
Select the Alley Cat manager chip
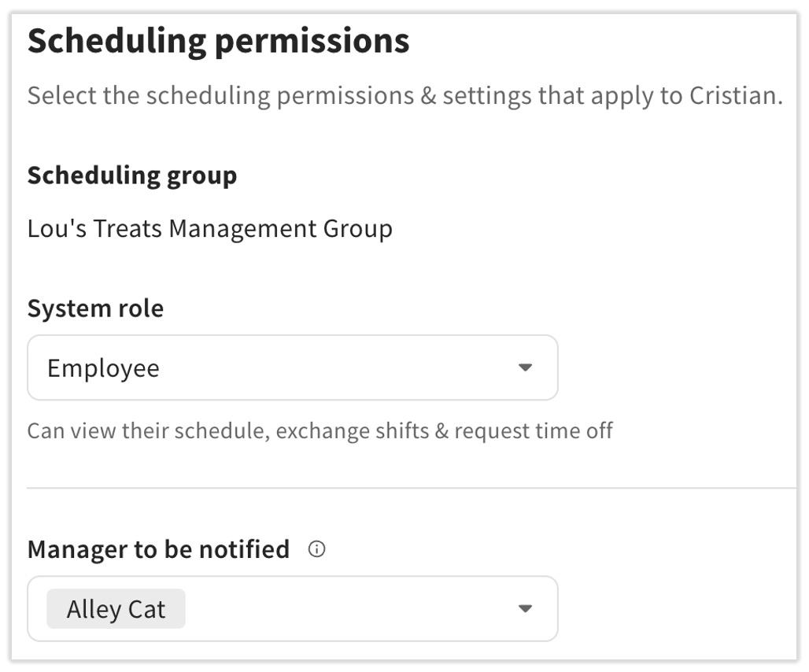116,608
